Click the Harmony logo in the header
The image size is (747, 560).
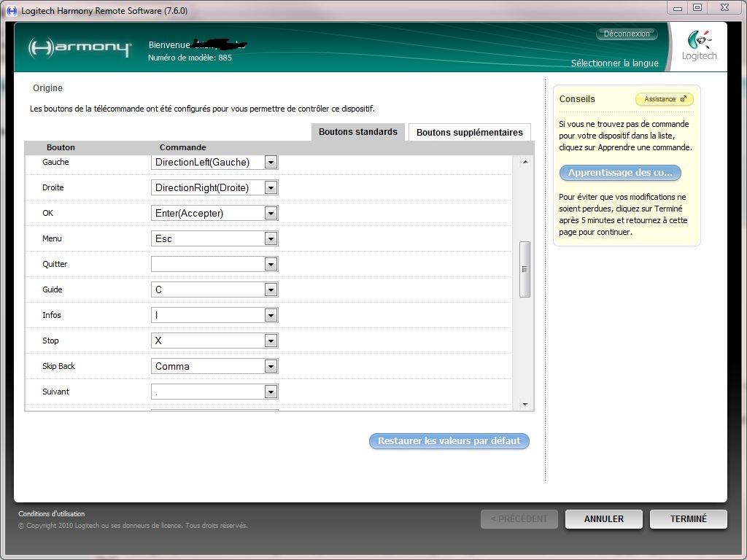pyautogui.click(x=80, y=47)
